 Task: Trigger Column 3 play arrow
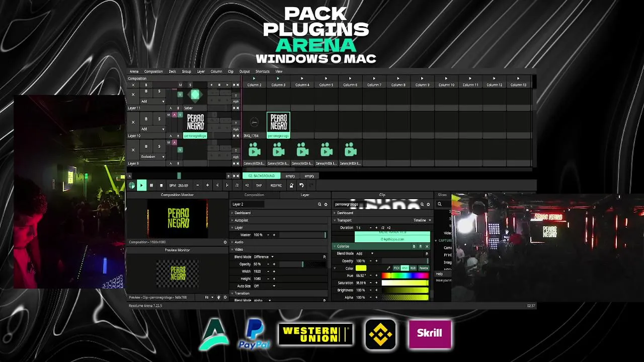tap(278, 78)
